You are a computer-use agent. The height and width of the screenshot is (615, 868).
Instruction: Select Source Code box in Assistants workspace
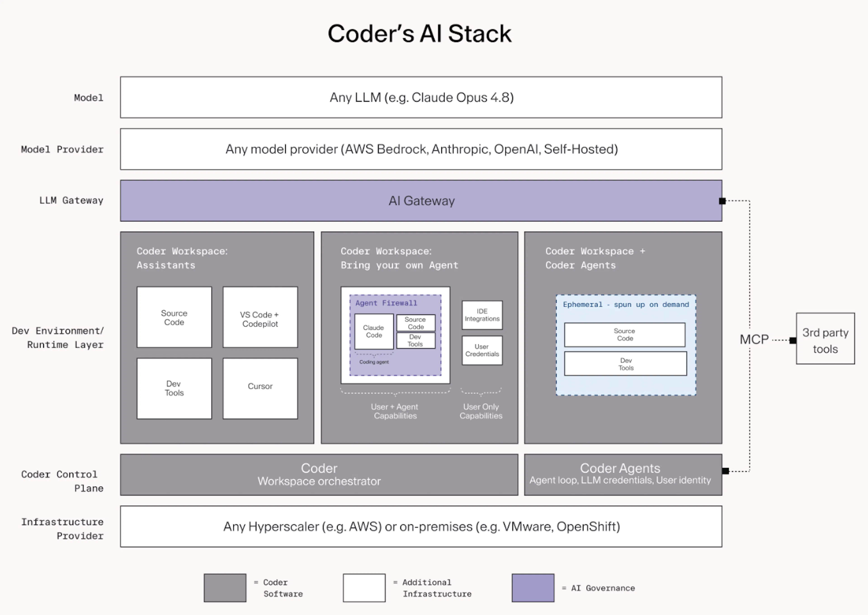pyautogui.click(x=174, y=317)
